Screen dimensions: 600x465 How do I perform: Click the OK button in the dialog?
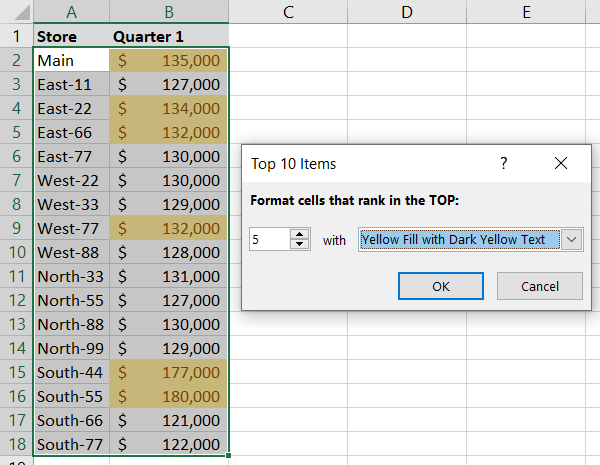pyautogui.click(x=441, y=286)
